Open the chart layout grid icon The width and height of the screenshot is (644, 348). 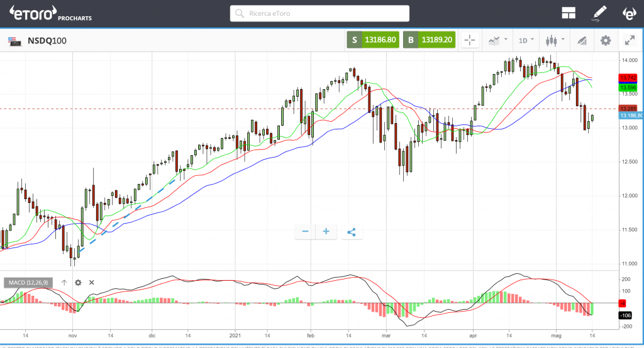coord(569,14)
